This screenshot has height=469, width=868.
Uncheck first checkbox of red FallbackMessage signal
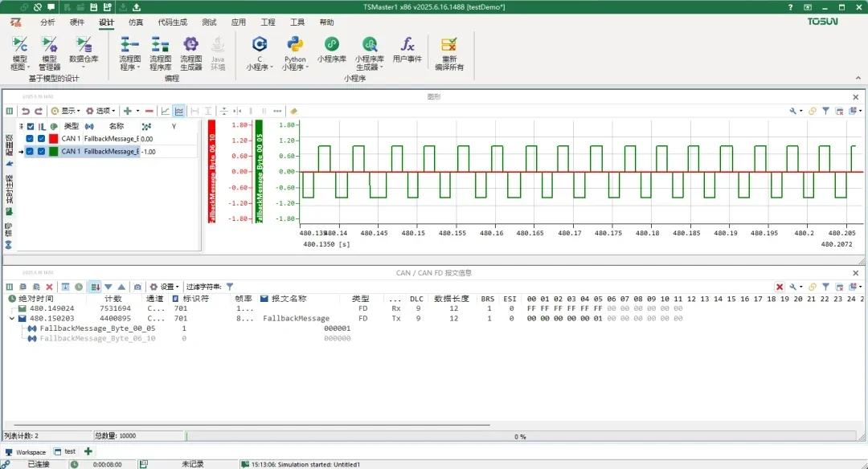[30, 139]
